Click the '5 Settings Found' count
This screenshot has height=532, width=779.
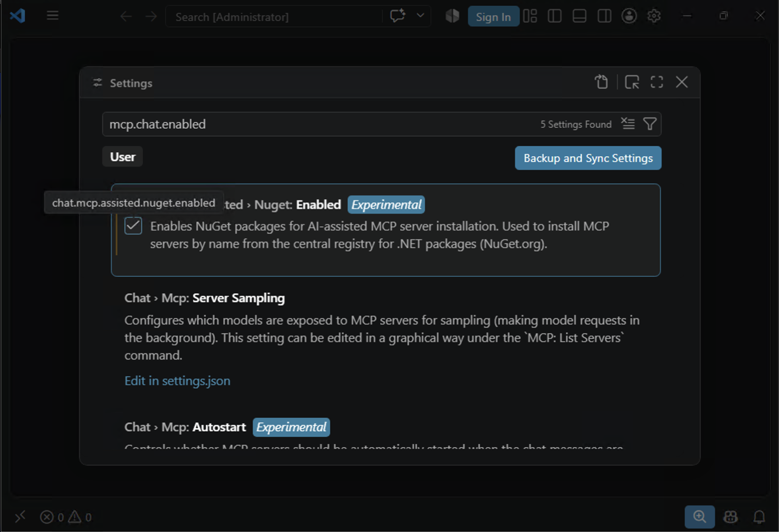tap(576, 124)
